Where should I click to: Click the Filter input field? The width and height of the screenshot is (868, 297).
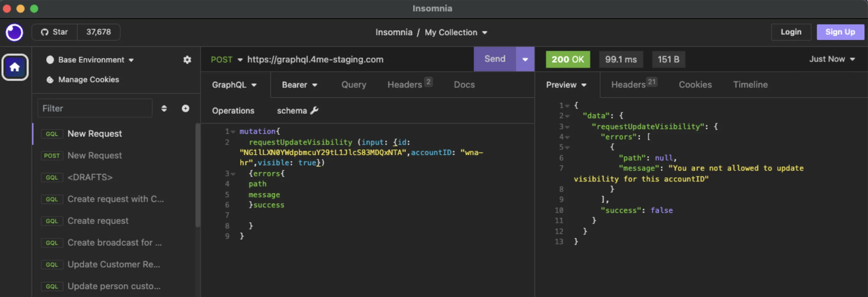click(x=95, y=108)
